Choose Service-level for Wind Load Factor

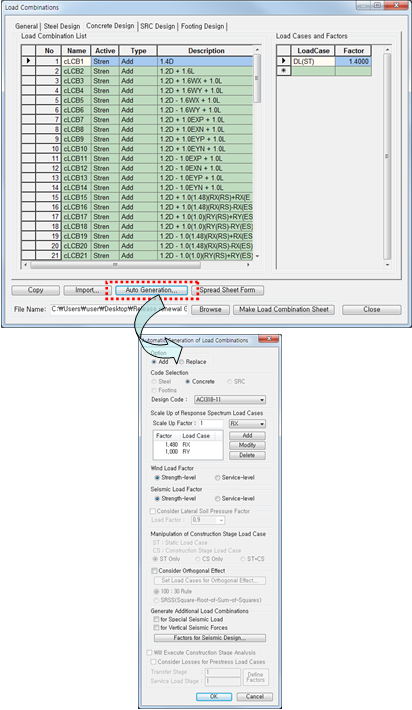235,477
